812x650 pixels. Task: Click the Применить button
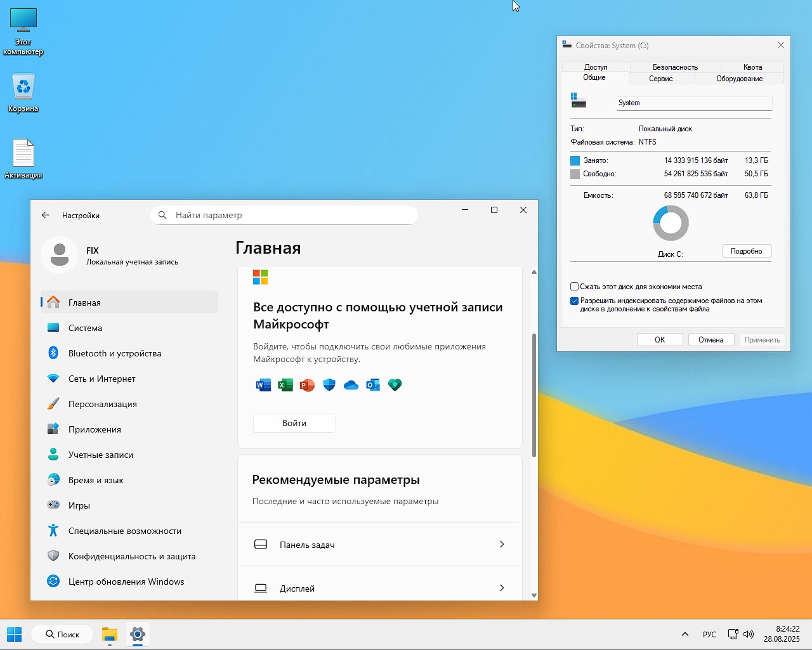(763, 340)
